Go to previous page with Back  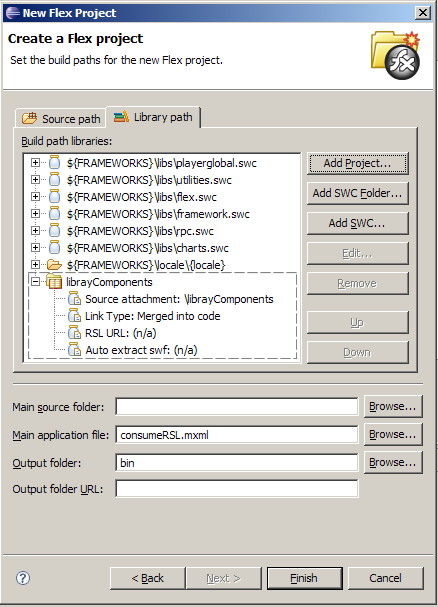(x=148, y=578)
